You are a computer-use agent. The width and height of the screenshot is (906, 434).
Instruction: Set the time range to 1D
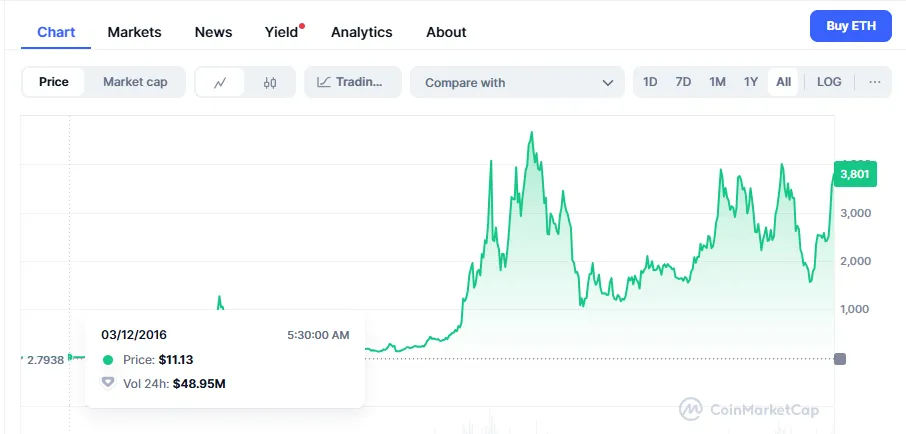click(x=650, y=82)
